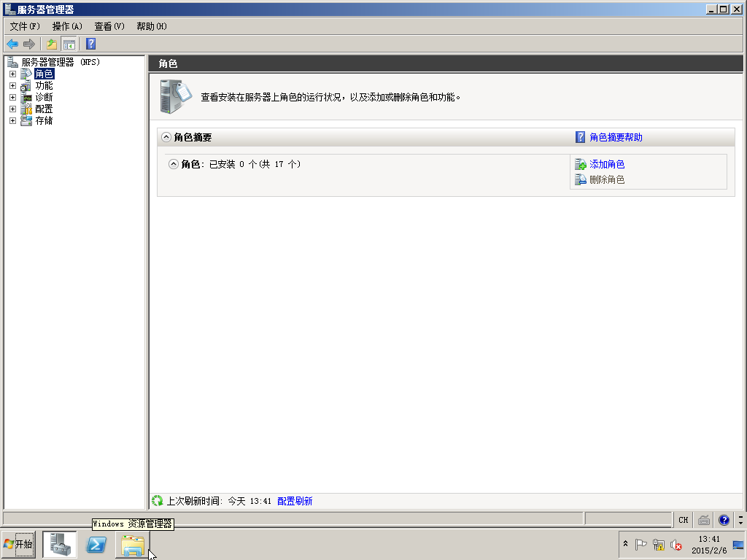Open Server Manager from taskbar
The image size is (747, 560).
pyautogui.click(x=60, y=545)
